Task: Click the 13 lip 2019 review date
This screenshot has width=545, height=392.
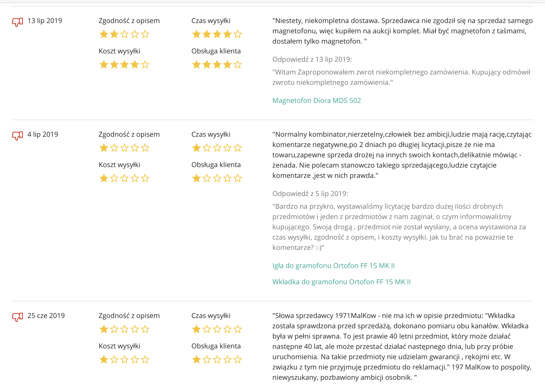Action: coord(45,21)
